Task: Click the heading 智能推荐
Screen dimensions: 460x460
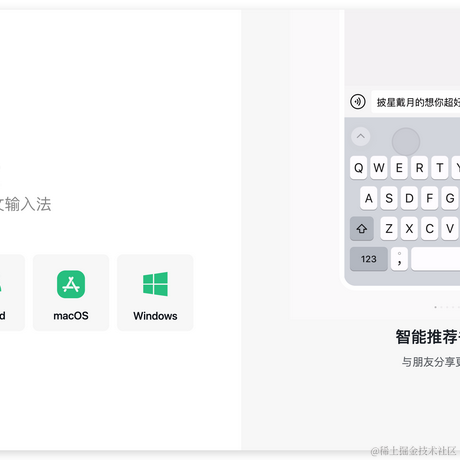Action: click(x=427, y=337)
